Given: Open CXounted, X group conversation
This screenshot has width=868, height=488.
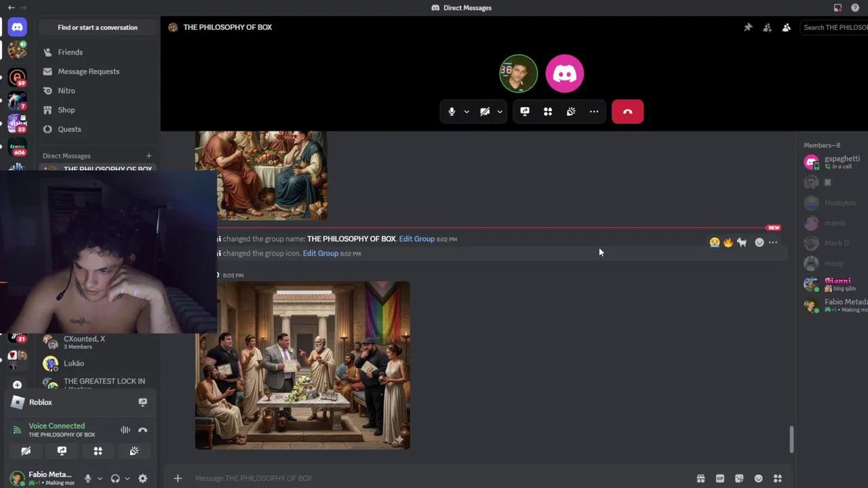Looking at the screenshot, I should point(99,342).
